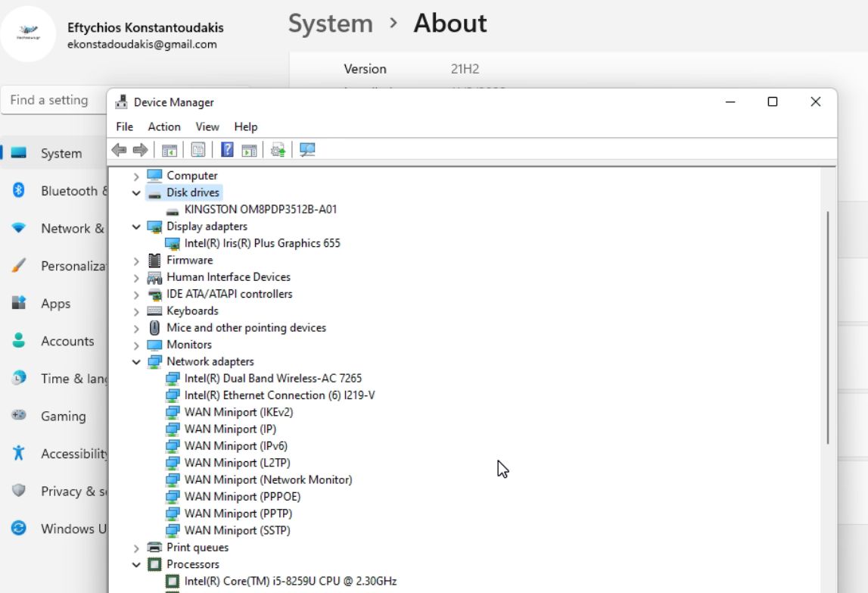Expand the Firmware category

point(136,261)
